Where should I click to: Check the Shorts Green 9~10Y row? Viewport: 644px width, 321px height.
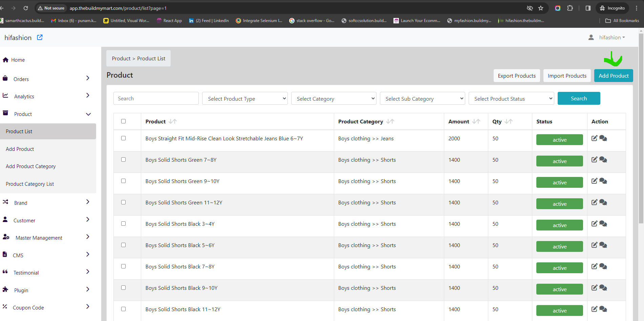pyautogui.click(x=124, y=181)
